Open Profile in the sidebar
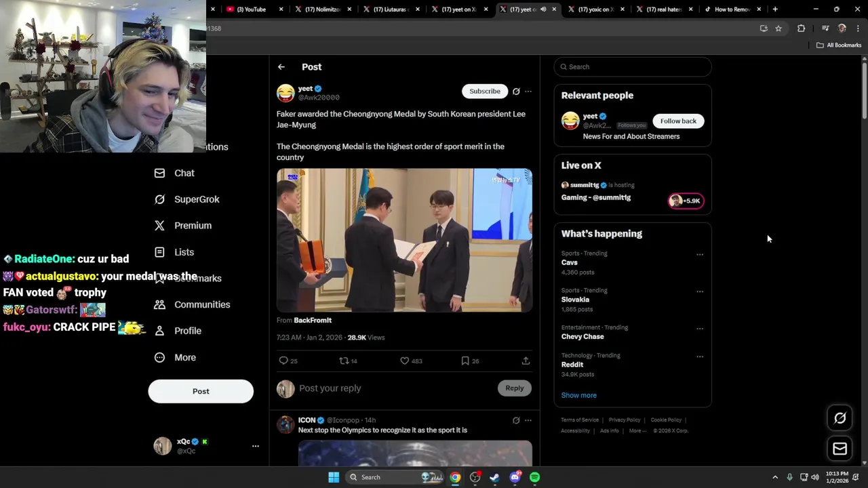This screenshot has width=868, height=488. click(x=178, y=331)
